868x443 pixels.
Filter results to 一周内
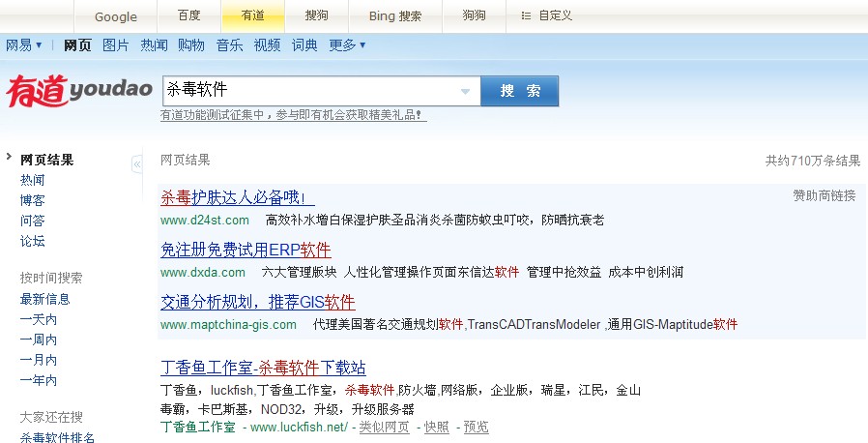(39, 340)
